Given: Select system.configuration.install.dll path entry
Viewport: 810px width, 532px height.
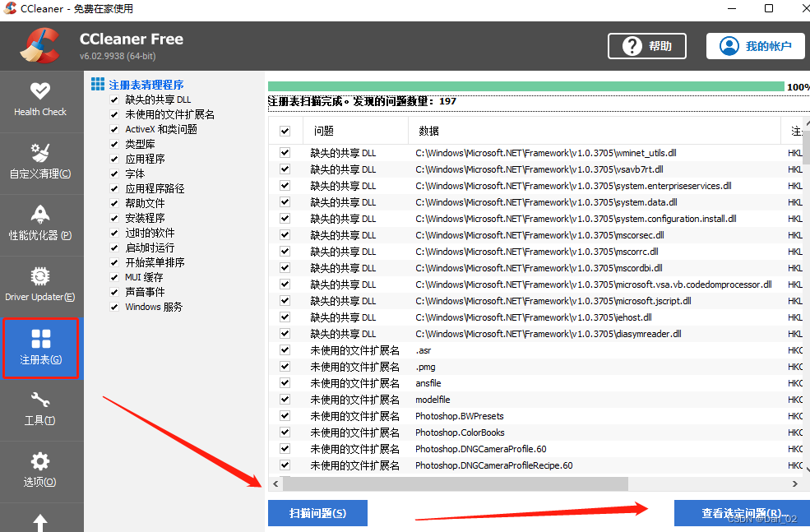Looking at the screenshot, I should [x=576, y=219].
